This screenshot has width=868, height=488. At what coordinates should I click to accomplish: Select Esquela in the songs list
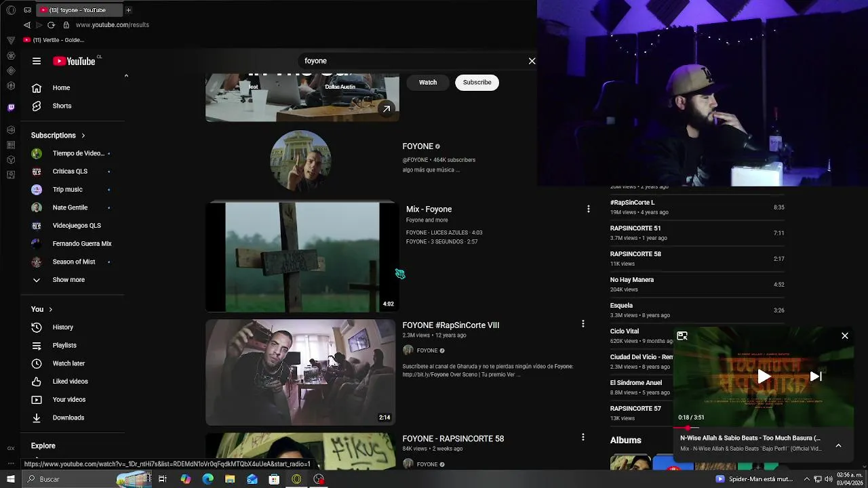click(x=697, y=310)
